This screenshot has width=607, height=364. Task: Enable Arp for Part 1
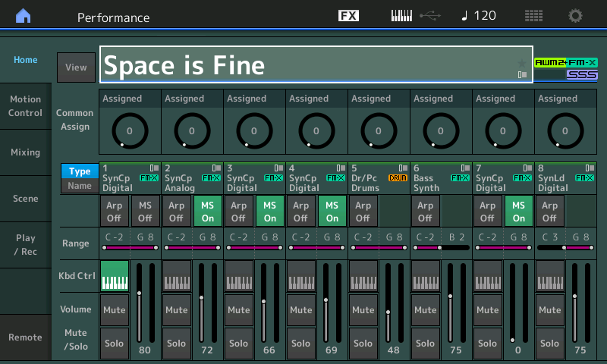click(114, 211)
